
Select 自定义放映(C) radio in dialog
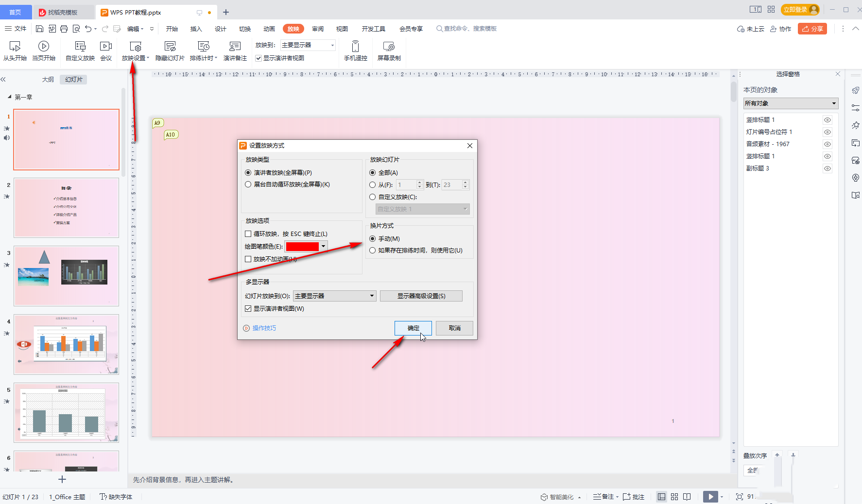(x=373, y=197)
